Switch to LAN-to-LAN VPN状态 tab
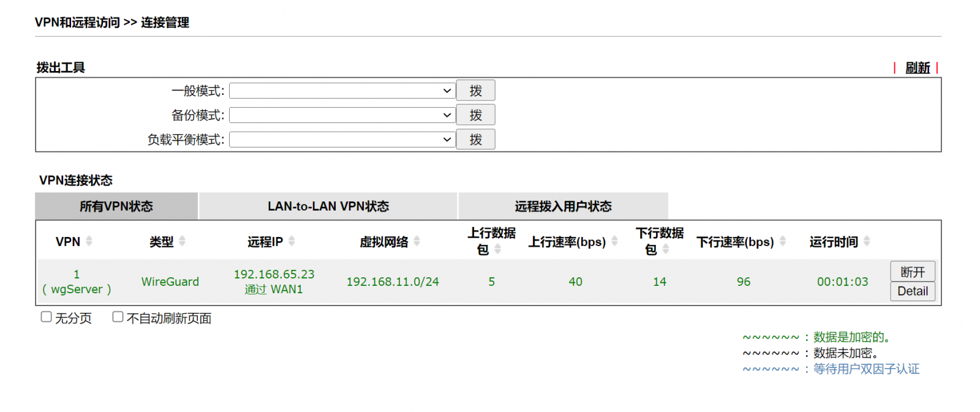980x412 pixels. click(328, 206)
